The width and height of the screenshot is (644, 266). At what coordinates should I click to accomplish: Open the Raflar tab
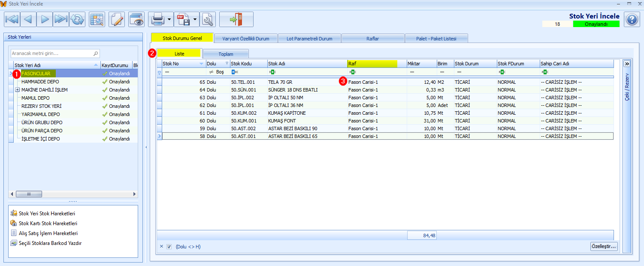pos(373,38)
